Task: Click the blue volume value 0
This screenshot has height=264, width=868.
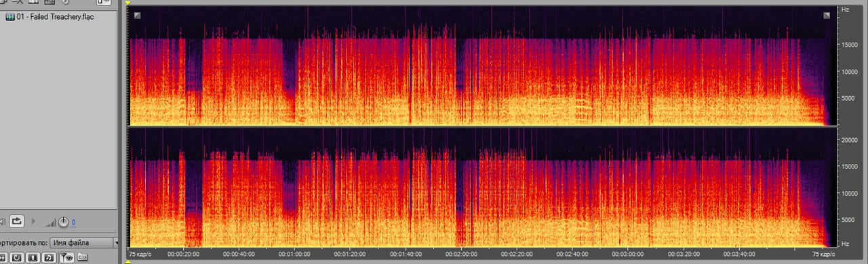Action: point(73,222)
